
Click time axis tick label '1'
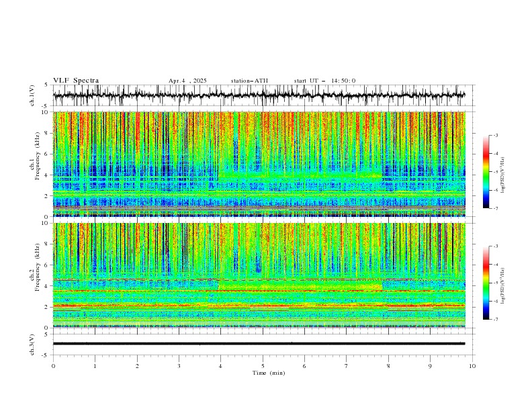point(95,366)
